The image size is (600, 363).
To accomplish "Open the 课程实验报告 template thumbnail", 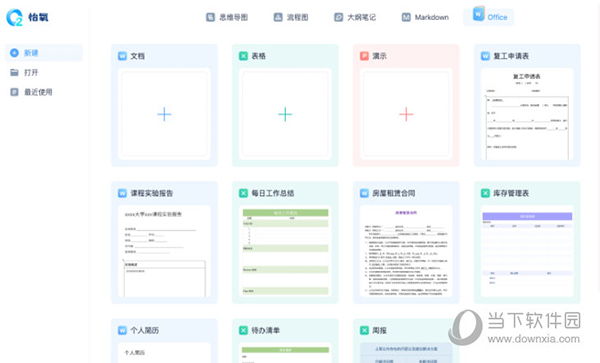I will pyautogui.click(x=164, y=251).
